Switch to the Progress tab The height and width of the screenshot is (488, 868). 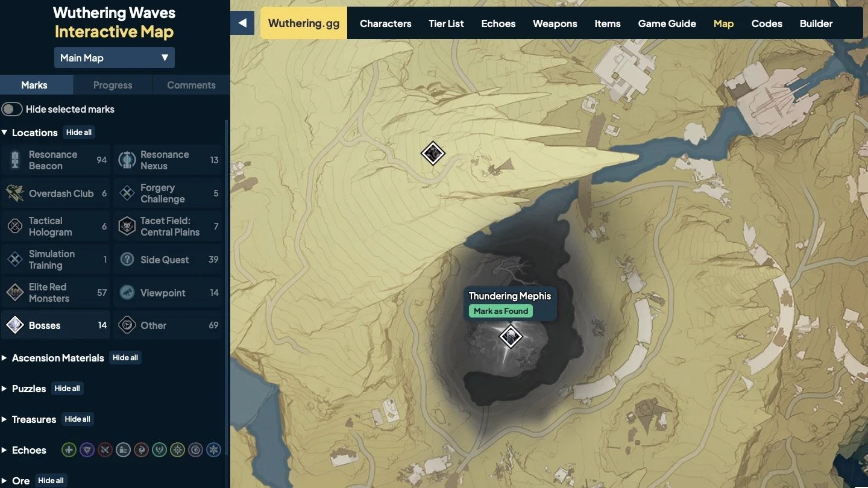tap(113, 85)
